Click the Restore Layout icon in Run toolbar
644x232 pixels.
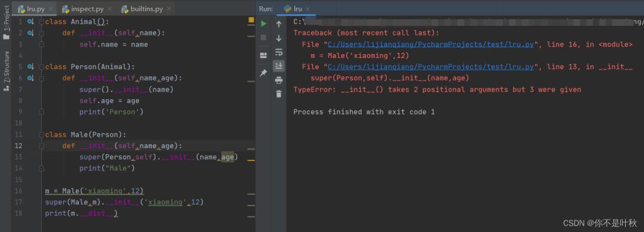pyautogui.click(x=263, y=55)
